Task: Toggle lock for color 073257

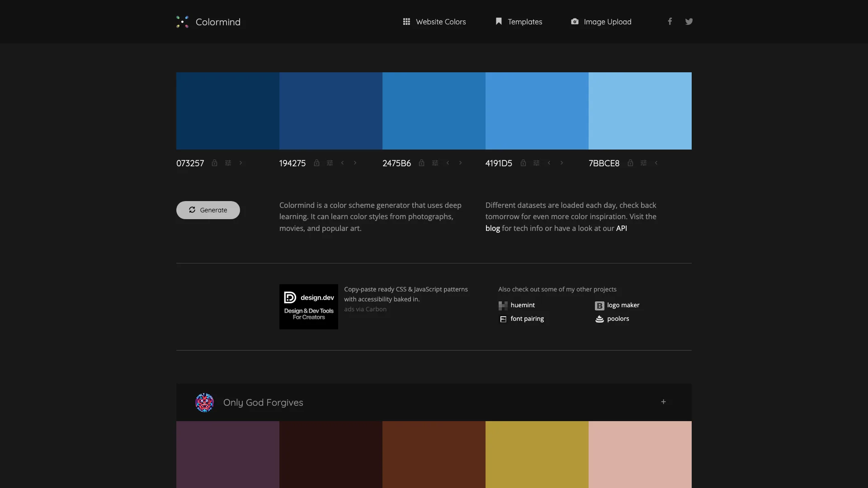Action: pyautogui.click(x=215, y=163)
